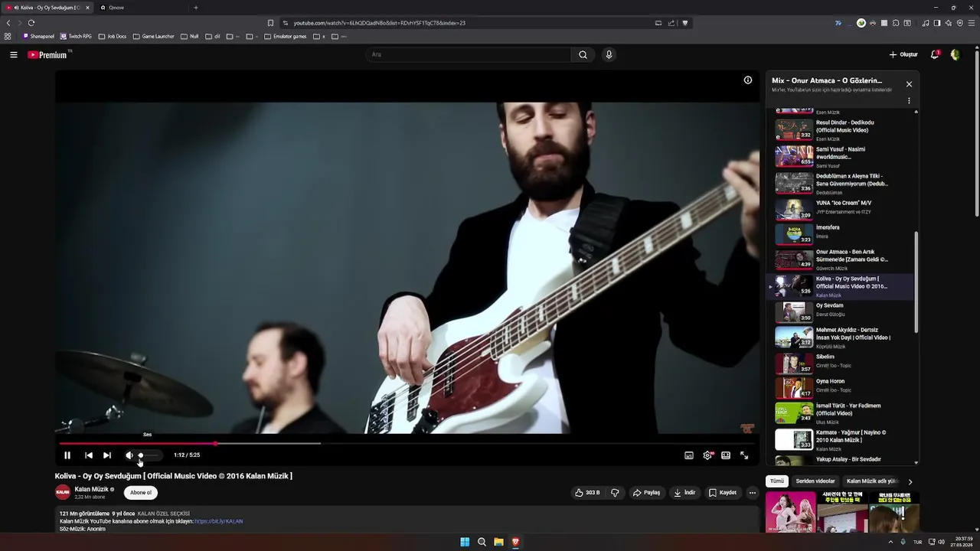
Task: Click the YouTube URL address bar
Action: [x=467, y=23]
